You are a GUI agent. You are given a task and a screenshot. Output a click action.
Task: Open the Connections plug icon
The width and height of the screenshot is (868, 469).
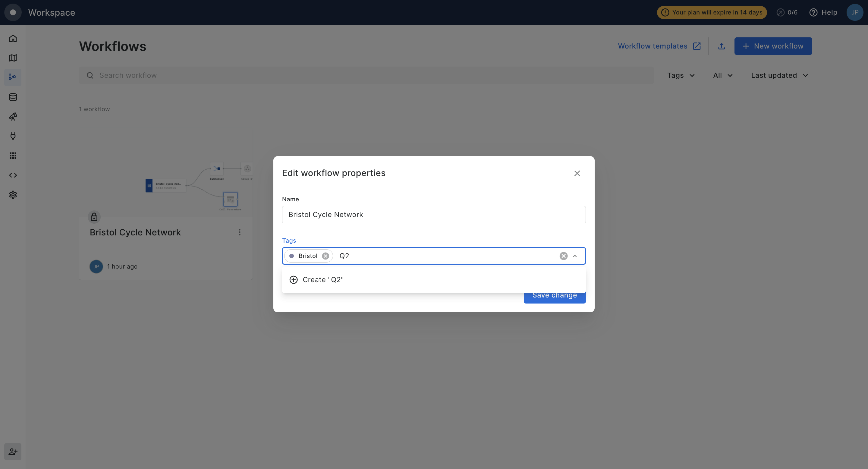[x=13, y=136]
